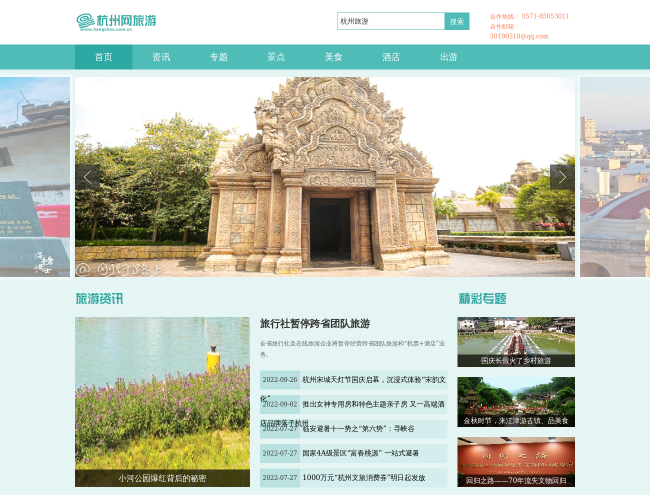Open the 首页 navigation tab
Screen dimensions: 650x500
[103, 57]
